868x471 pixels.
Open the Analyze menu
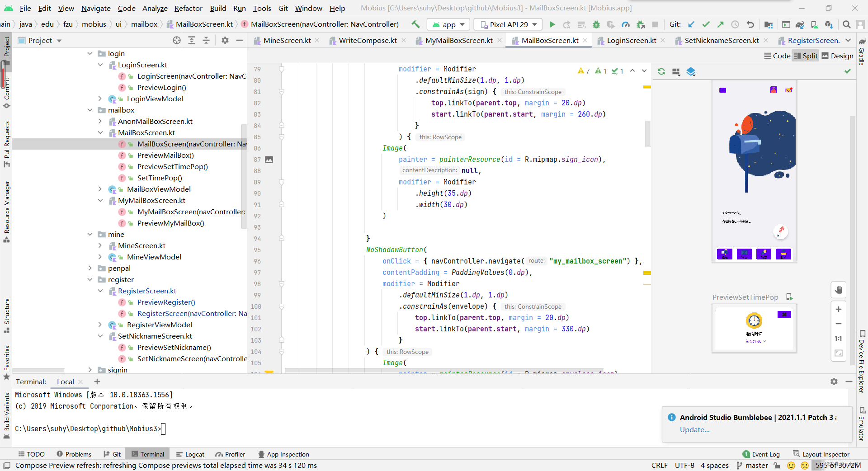[155, 8]
